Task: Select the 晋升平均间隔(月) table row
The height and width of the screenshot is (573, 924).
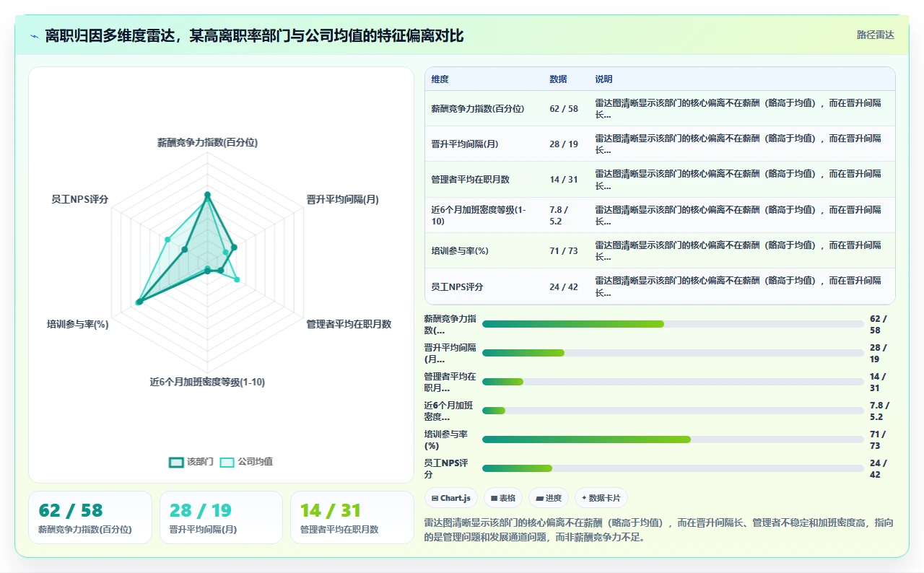Action: coord(660,144)
